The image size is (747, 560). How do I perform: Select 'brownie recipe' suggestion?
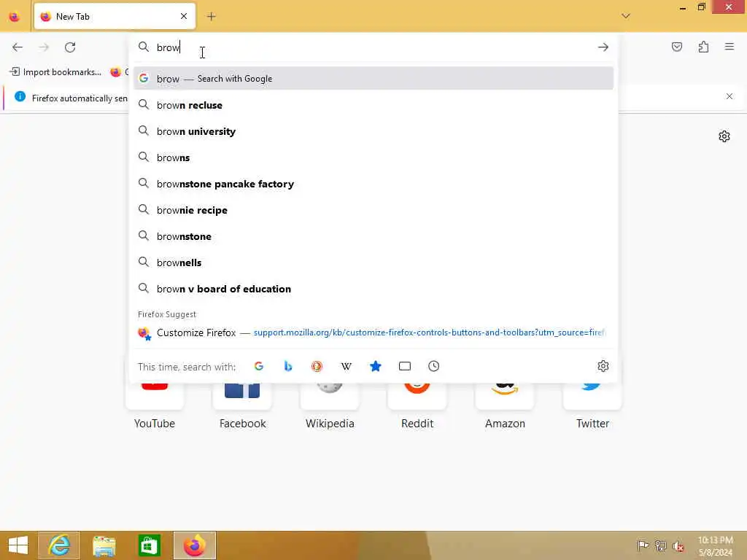click(x=373, y=210)
